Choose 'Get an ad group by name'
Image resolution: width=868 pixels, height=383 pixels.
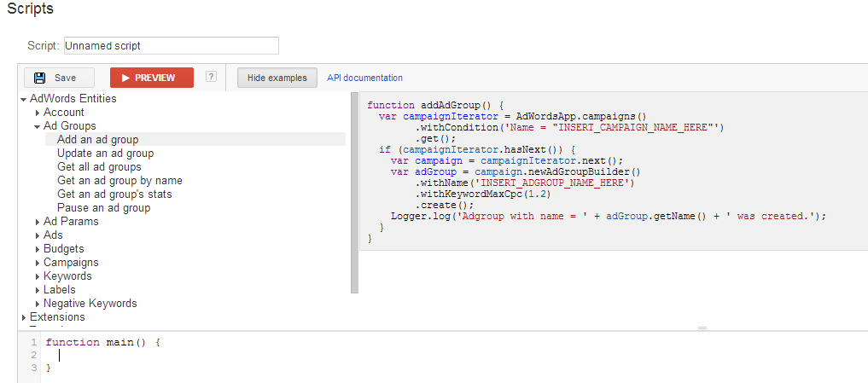(119, 181)
